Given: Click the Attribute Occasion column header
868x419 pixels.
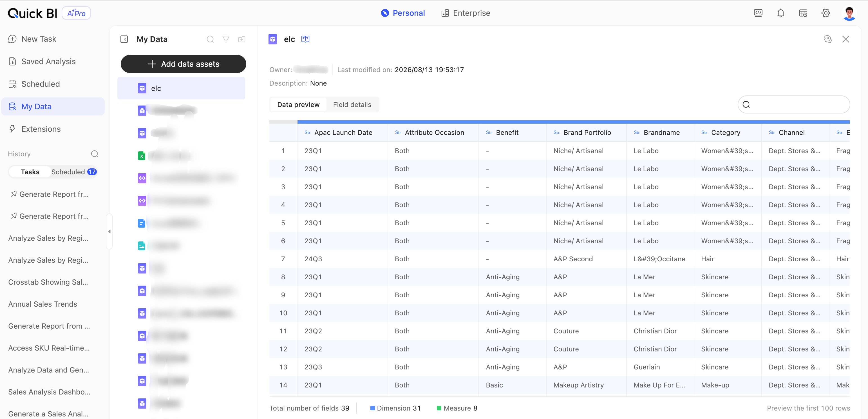Looking at the screenshot, I should [x=433, y=133].
